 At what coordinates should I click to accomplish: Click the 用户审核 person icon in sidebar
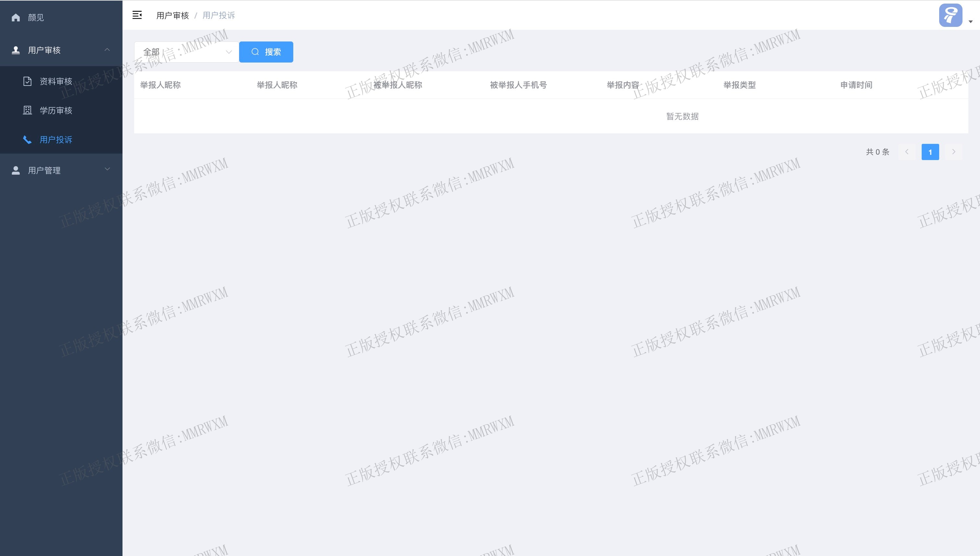pos(16,50)
